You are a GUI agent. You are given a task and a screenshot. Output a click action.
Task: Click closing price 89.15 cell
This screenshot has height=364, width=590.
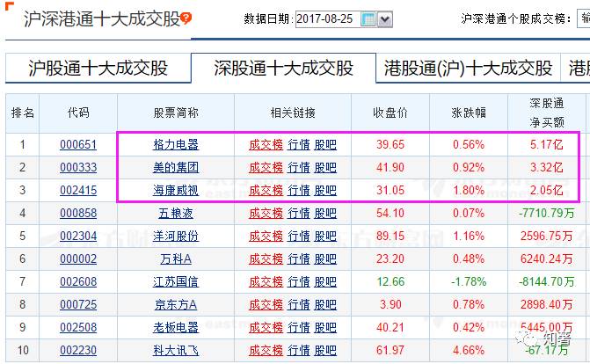click(390, 237)
